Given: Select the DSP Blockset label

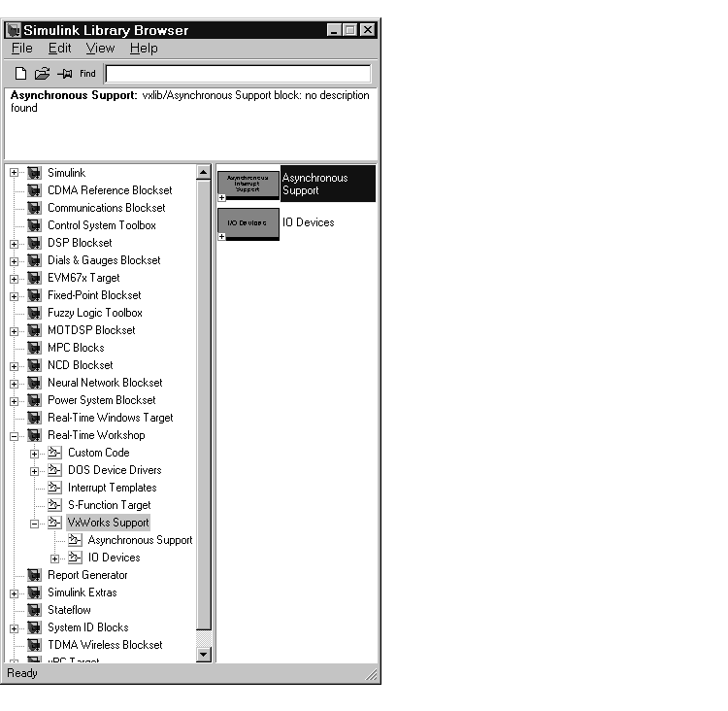Looking at the screenshot, I should coord(80,243).
